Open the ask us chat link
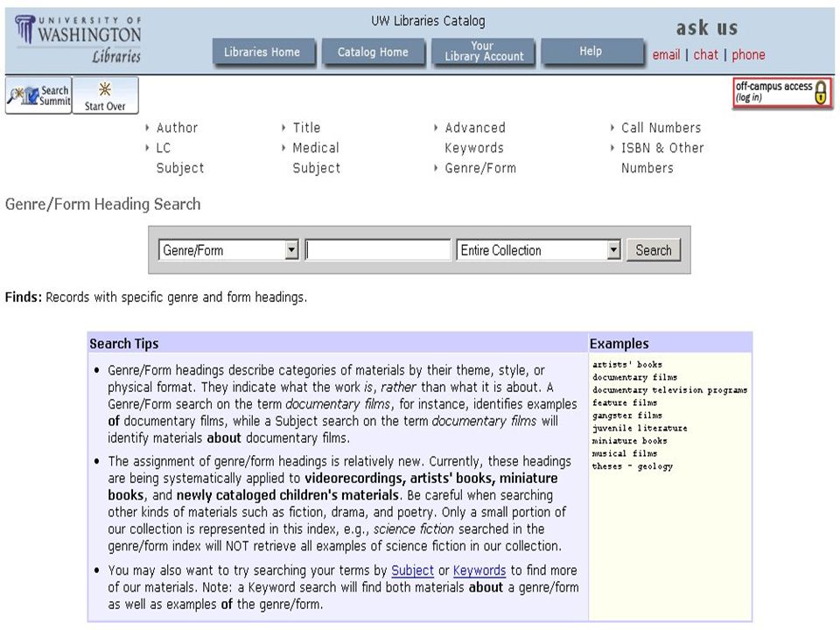Viewport: 840px width, 630px height. [x=705, y=54]
